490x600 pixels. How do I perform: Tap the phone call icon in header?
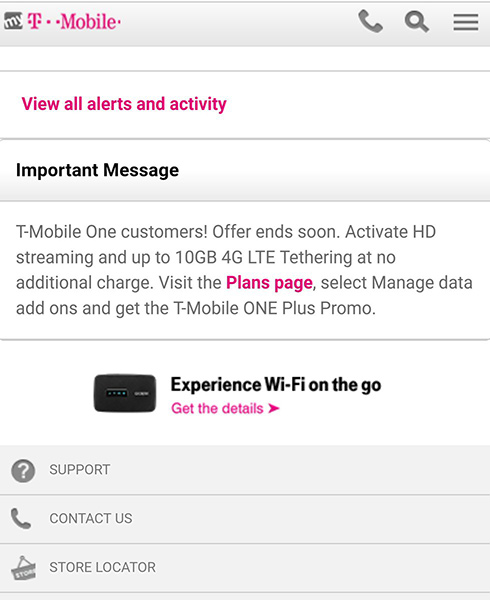(370, 21)
